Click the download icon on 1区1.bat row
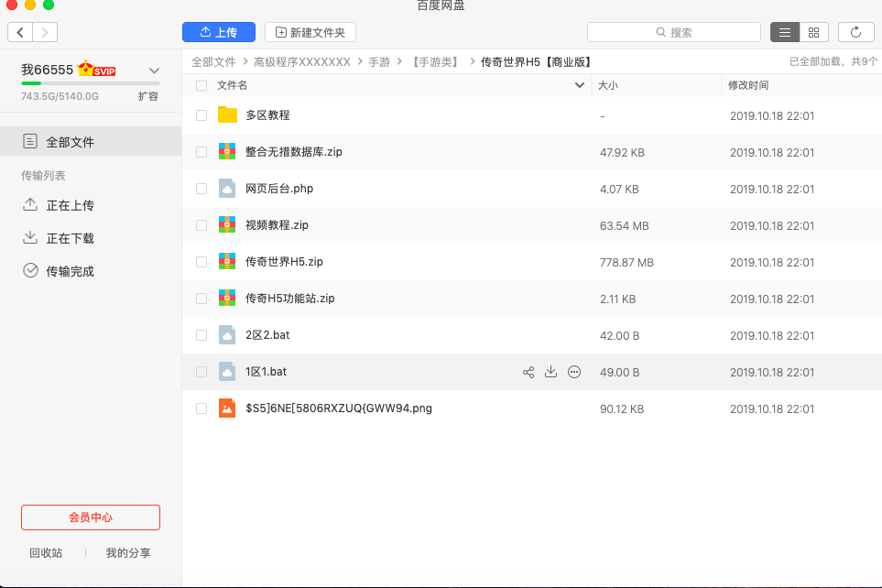The width and height of the screenshot is (882, 588). pyautogui.click(x=551, y=372)
